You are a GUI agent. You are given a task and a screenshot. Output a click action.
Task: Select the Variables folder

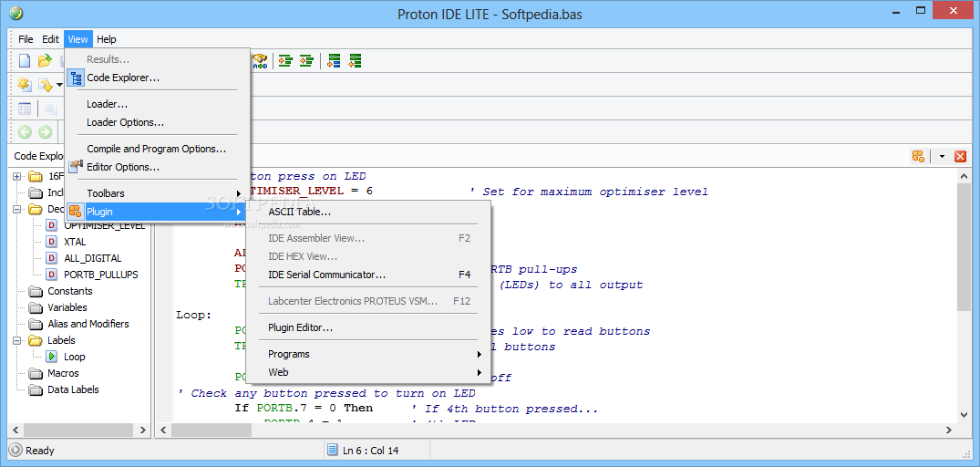coord(67,307)
